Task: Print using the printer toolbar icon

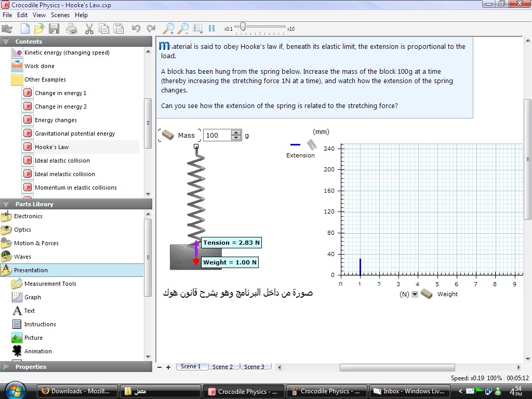Action: pyautogui.click(x=71, y=29)
